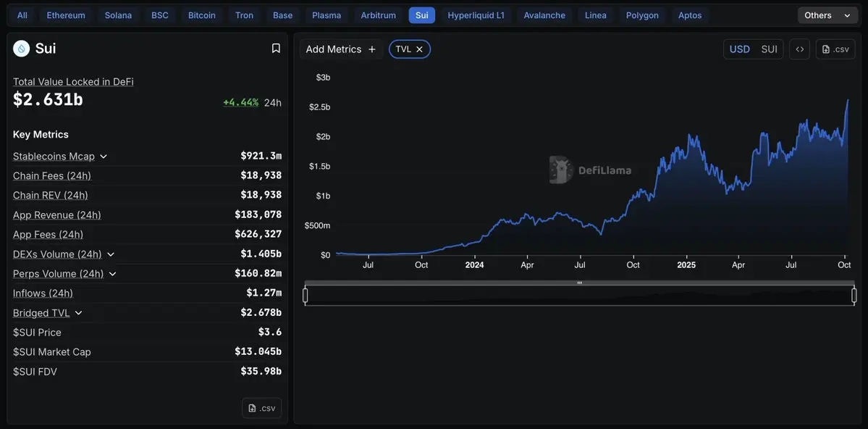
Task: Download key metrics .csv file
Action: pos(262,408)
